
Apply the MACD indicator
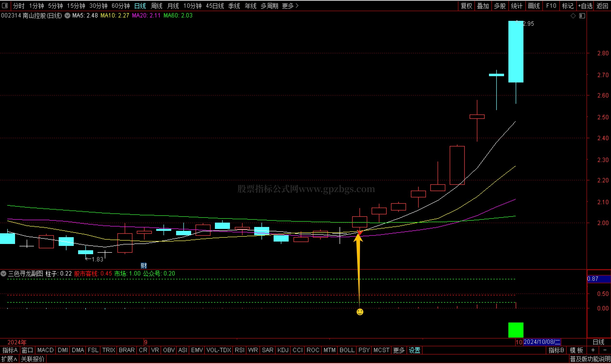pos(45,350)
